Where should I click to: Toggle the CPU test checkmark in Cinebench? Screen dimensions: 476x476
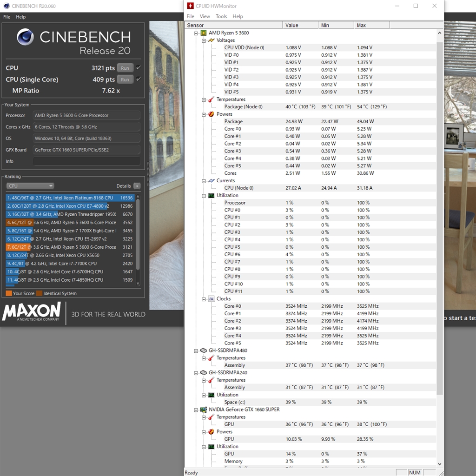click(x=139, y=67)
